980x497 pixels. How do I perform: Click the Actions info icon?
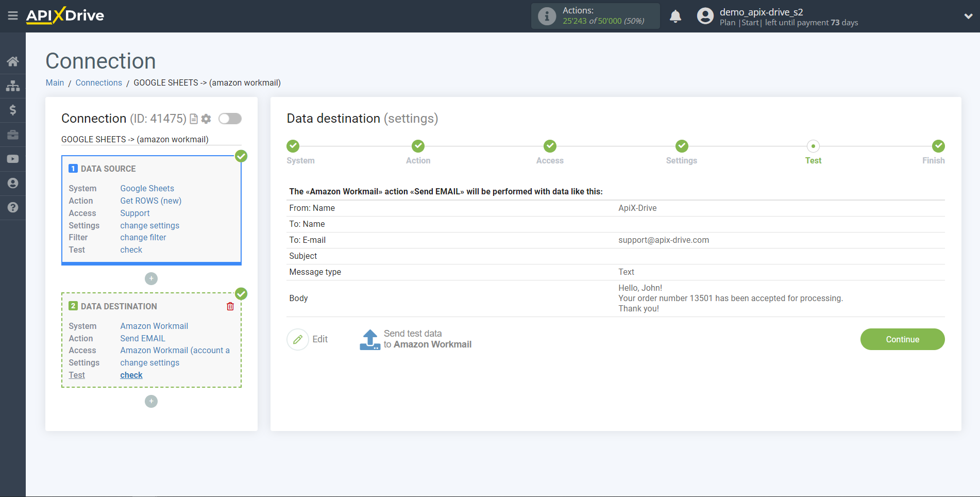[x=547, y=16]
